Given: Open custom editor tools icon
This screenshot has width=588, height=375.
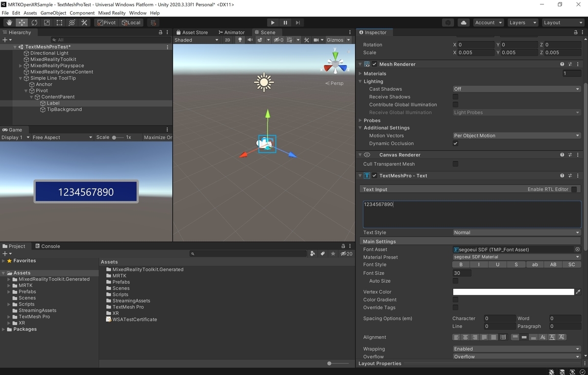Looking at the screenshot, I should 84,23.
